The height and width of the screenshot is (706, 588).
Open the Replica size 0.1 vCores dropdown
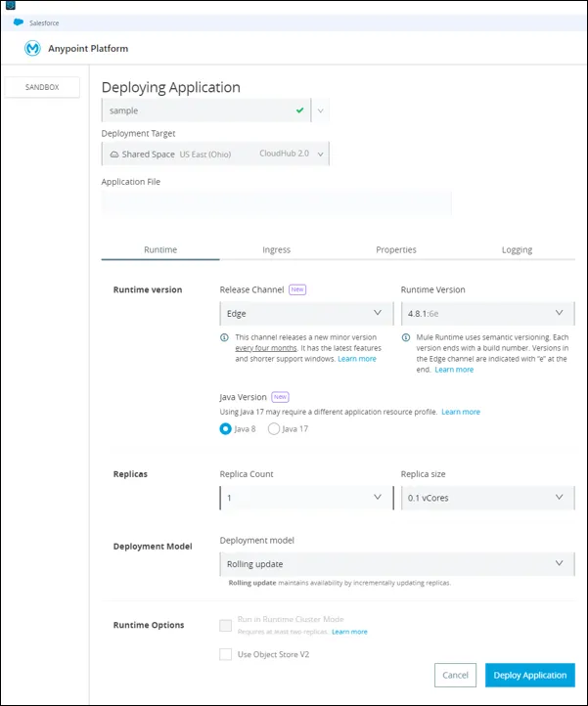pyautogui.click(x=487, y=498)
